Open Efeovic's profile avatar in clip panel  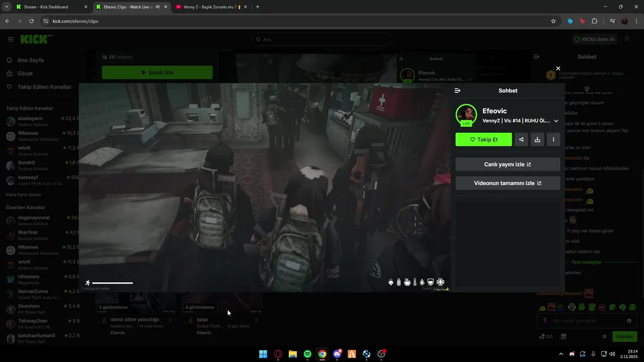tap(466, 114)
